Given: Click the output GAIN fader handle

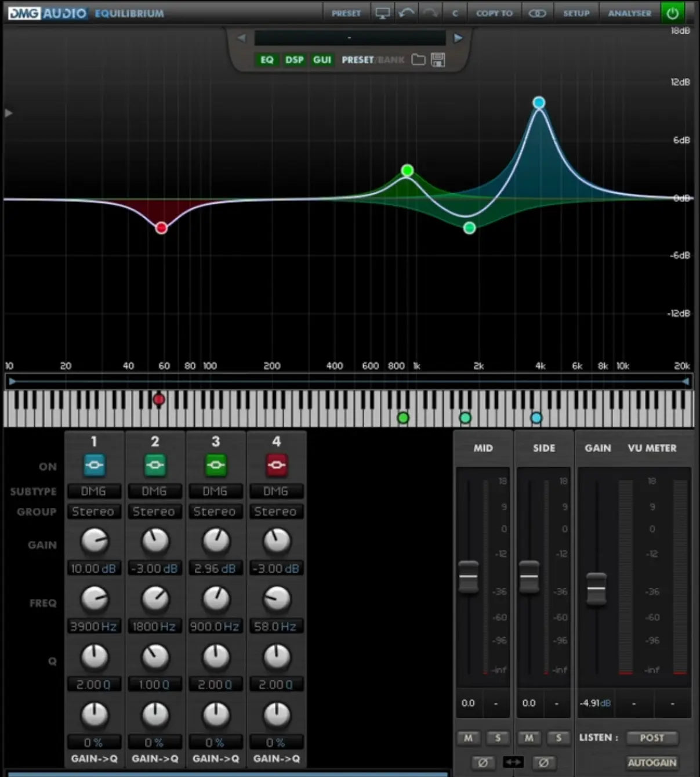Looking at the screenshot, I should click(596, 588).
